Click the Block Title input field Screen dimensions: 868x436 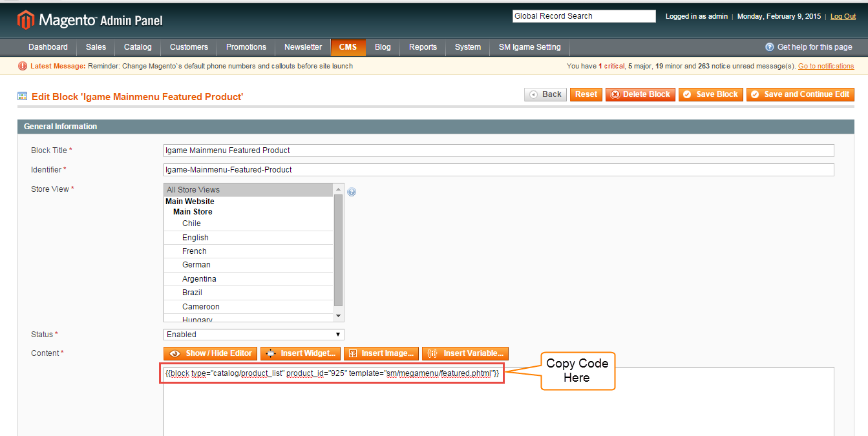pos(499,151)
